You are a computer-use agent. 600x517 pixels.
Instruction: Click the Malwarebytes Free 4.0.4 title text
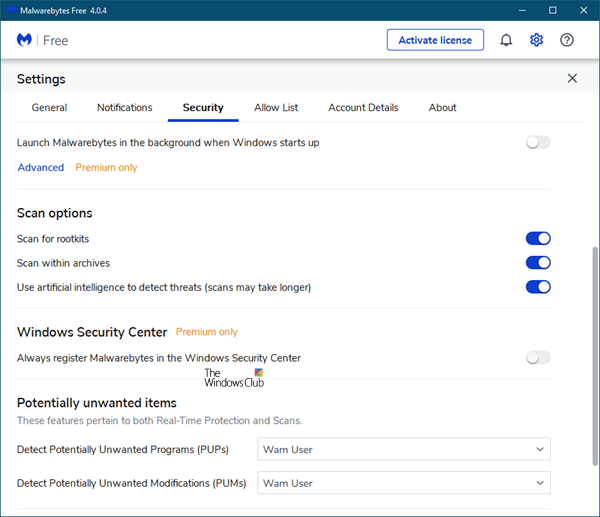pos(63,11)
